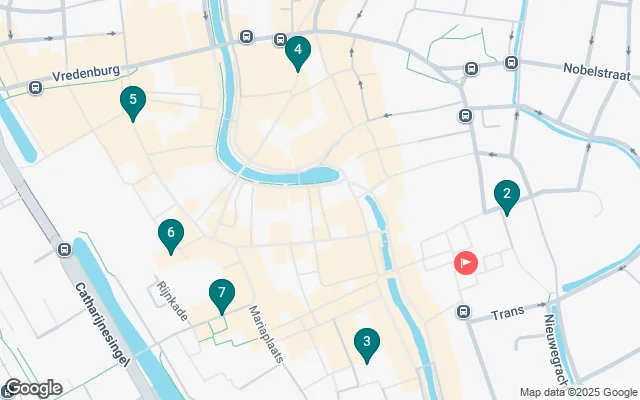Choose marker 7 beside Mariaplaats
Viewport: 640px width, 400px height.
[x=222, y=296]
